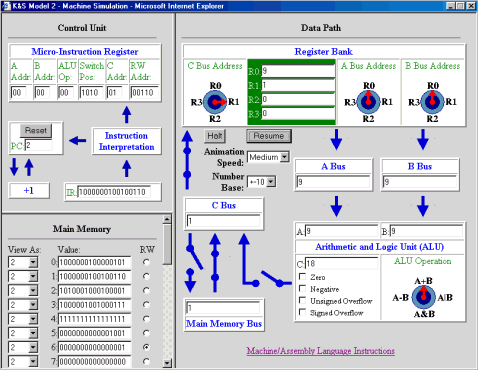This screenshot has height=370, width=478.
Task: Click the B Bus Address register dial
Action: click(432, 102)
